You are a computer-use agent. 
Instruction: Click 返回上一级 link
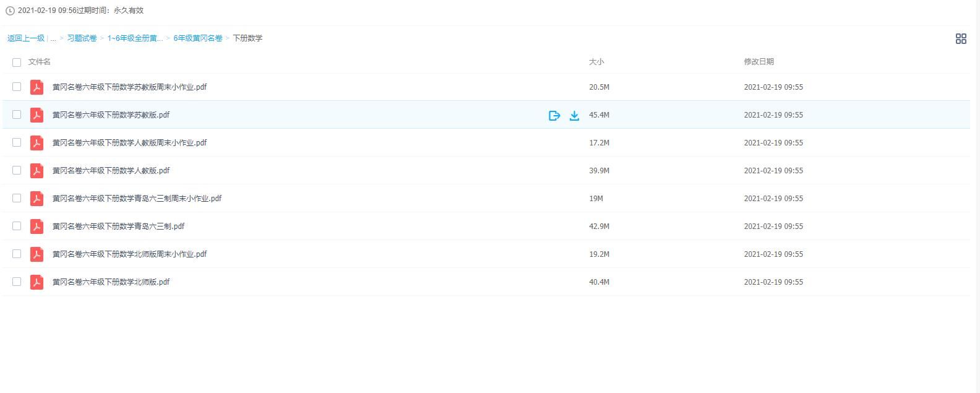click(x=26, y=38)
